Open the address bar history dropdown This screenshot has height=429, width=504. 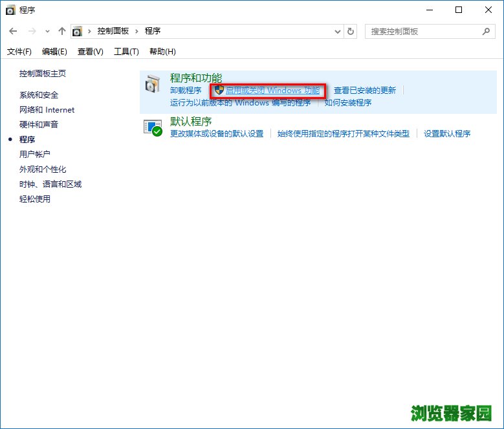point(338,32)
